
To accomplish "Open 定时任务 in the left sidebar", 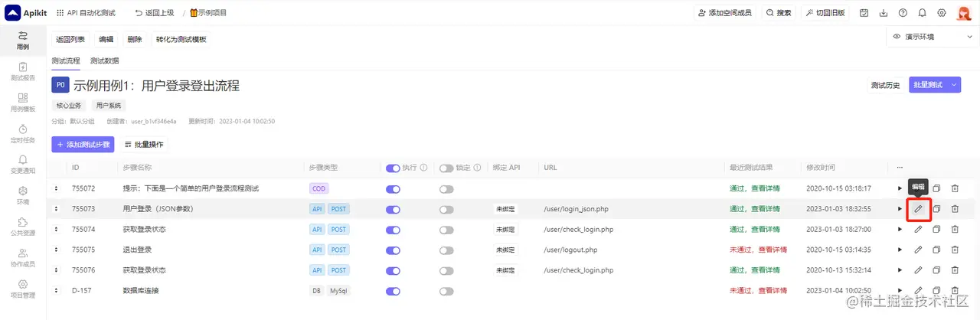I will pos(23,134).
